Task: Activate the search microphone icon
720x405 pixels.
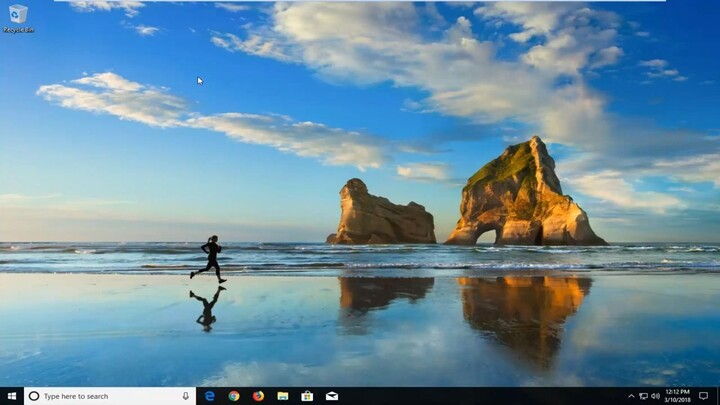Action: click(186, 396)
